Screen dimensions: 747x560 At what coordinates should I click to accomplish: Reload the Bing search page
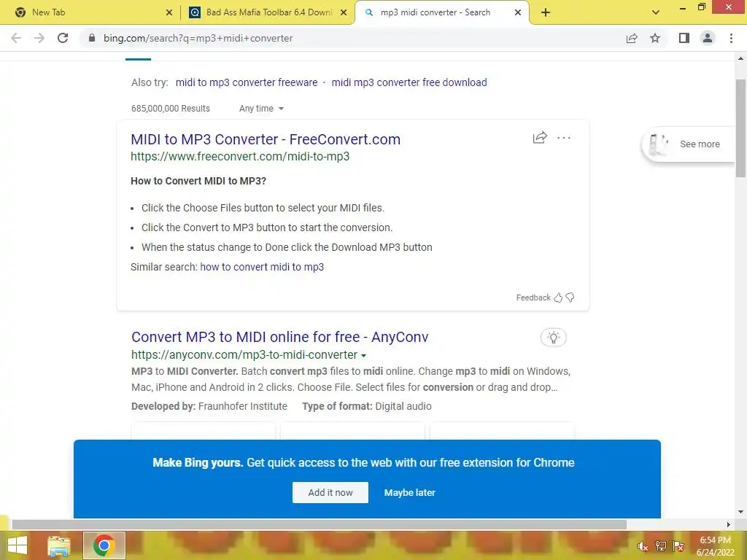(63, 38)
